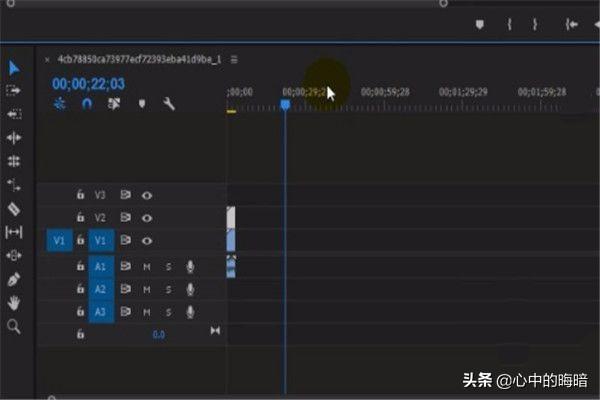Viewport: 600px width, 400px height.
Task: Switch to the Hand tool
Action: click(x=14, y=302)
